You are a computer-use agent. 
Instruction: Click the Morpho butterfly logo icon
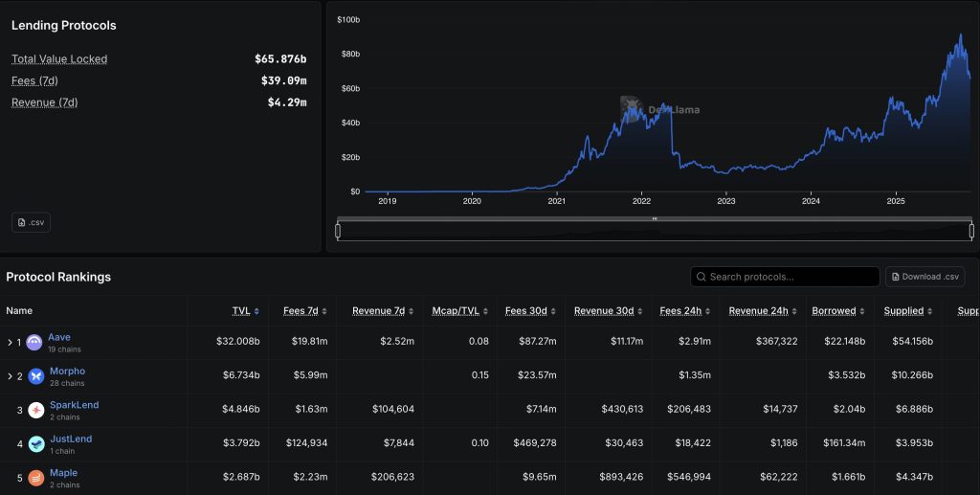pyautogui.click(x=35, y=376)
